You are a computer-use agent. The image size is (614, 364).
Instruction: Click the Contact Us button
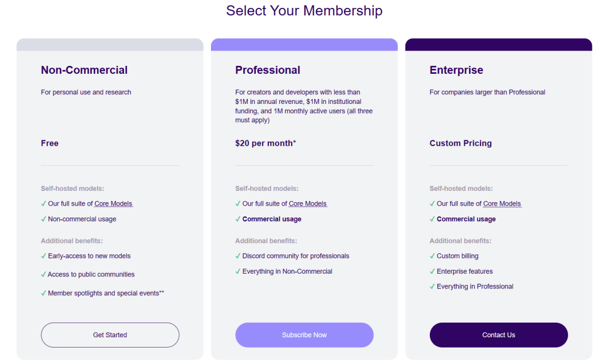pyautogui.click(x=499, y=335)
